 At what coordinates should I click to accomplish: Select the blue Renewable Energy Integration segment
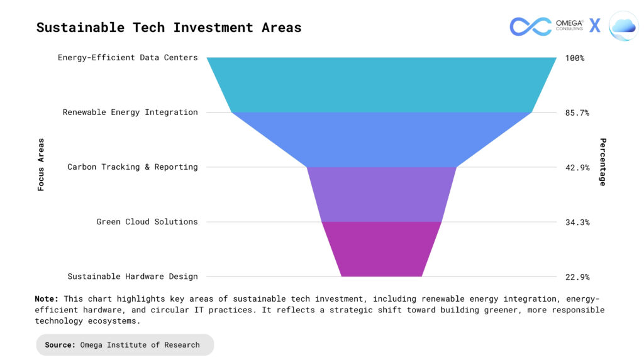pyautogui.click(x=381, y=140)
